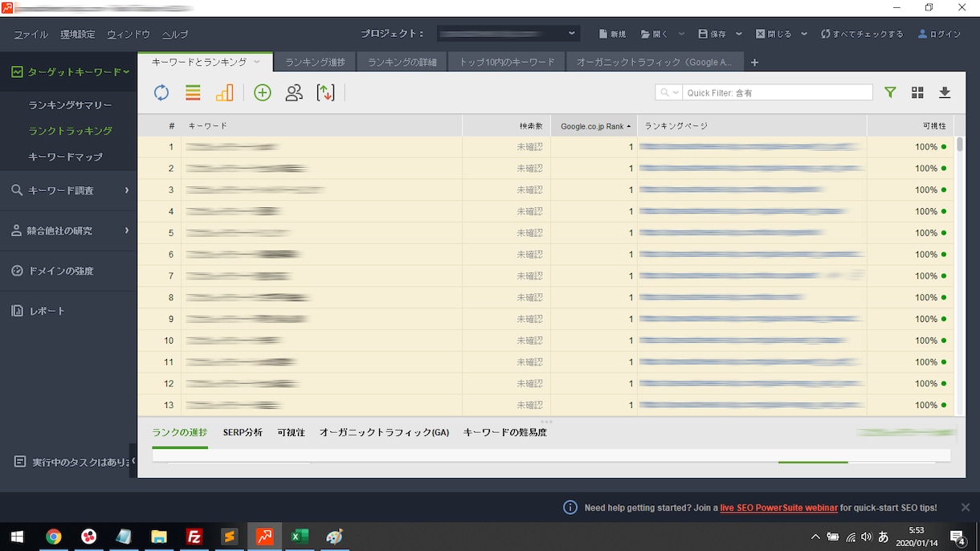This screenshot has height=551, width=980.
Task: Click the green funnel filter icon
Action: (x=890, y=92)
